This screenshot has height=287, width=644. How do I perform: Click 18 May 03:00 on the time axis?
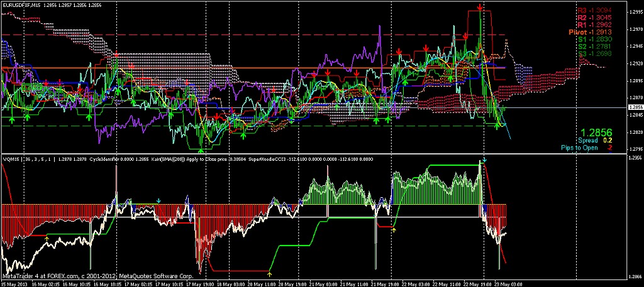pos(230,284)
